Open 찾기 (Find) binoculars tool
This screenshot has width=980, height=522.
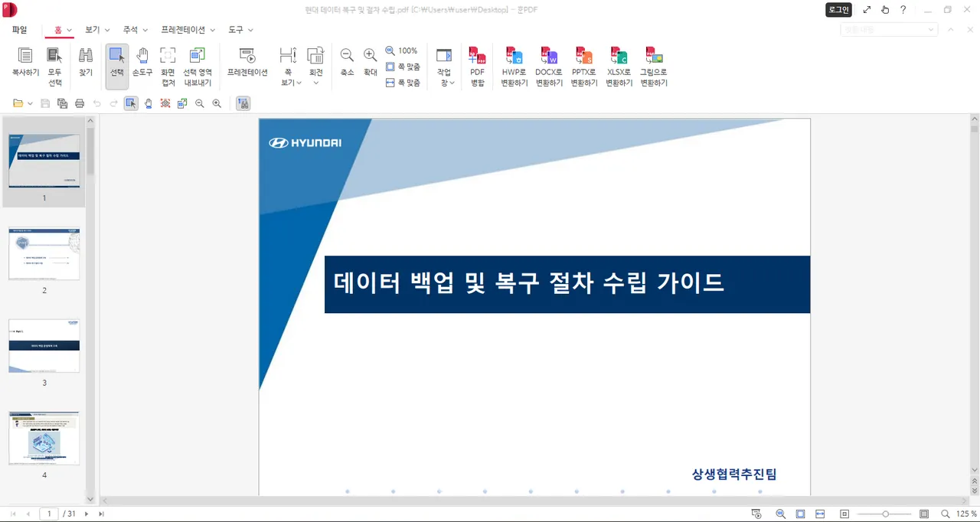click(x=86, y=63)
